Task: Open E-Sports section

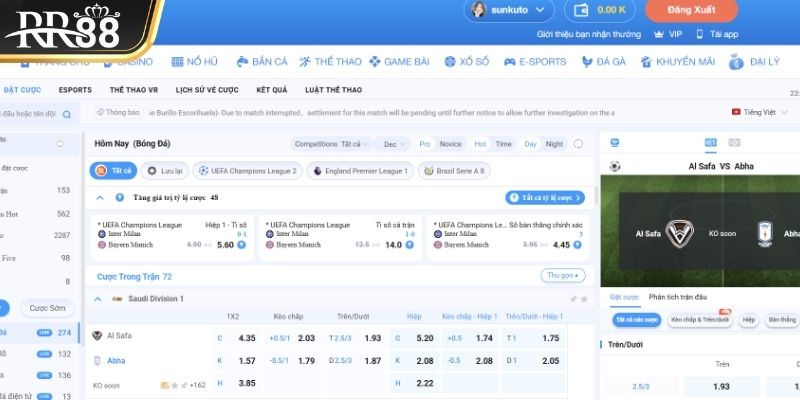Action: [x=535, y=62]
